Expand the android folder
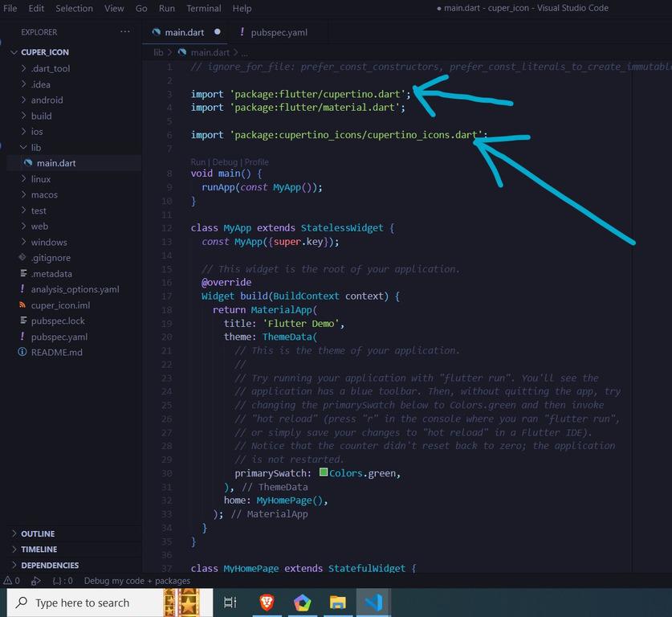 47,100
